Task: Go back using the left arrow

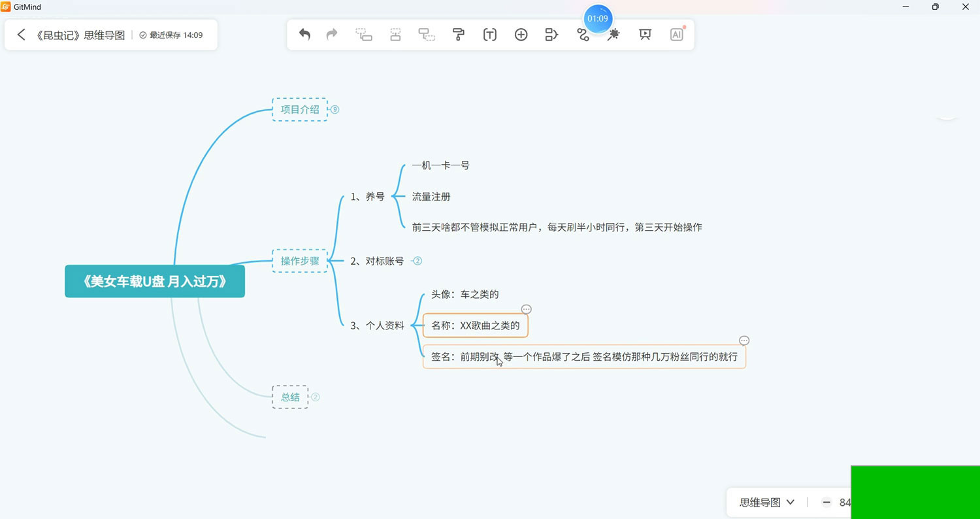Action: [x=21, y=35]
